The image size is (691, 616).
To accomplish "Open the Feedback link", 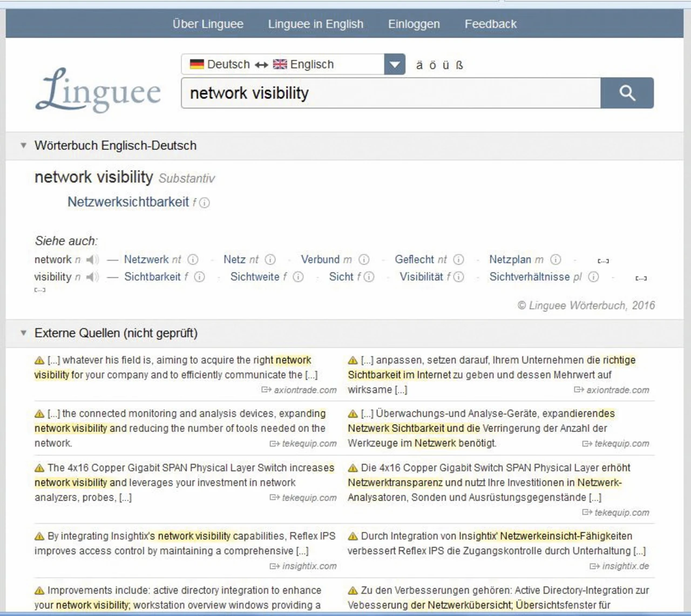I will (x=490, y=24).
